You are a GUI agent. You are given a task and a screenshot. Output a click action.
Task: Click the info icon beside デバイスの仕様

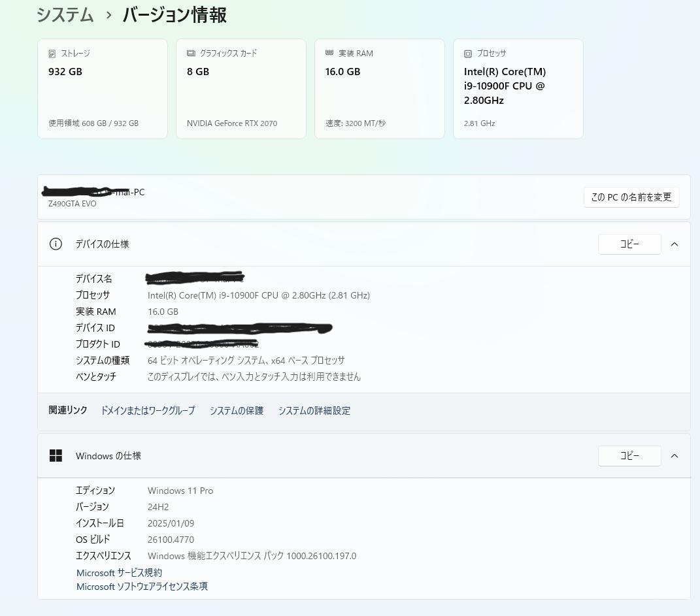[56, 244]
